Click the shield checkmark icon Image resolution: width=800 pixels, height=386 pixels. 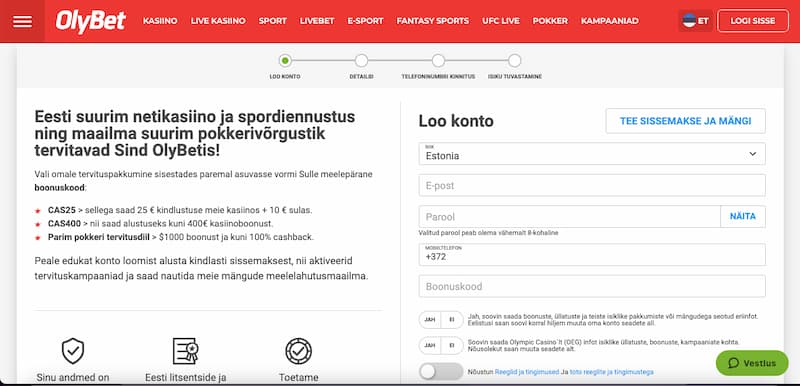click(x=73, y=351)
